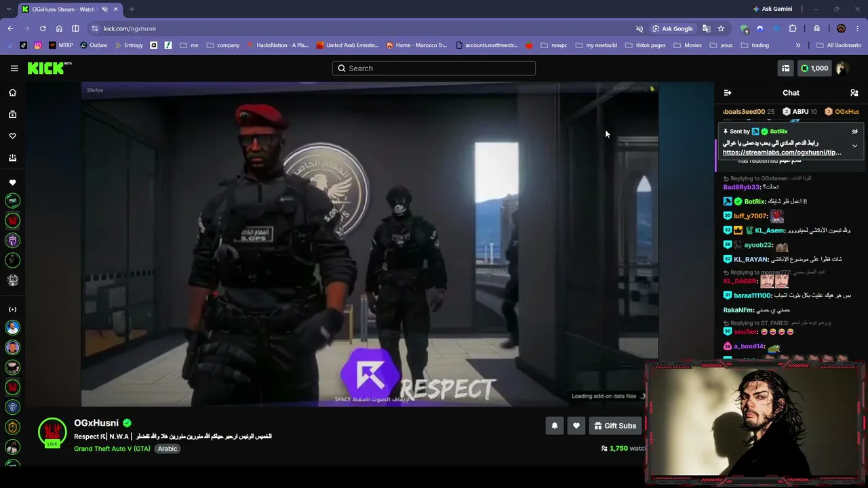Open the Outlaw bookmark

[94, 45]
